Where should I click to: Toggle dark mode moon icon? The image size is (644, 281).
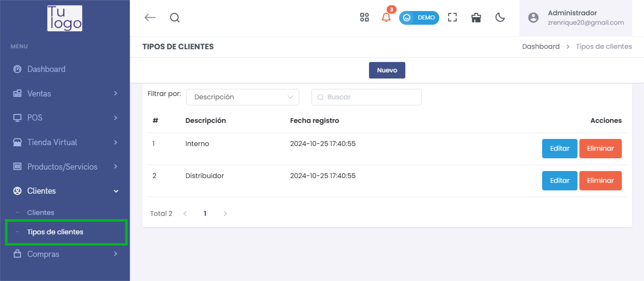pyautogui.click(x=500, y=17)
